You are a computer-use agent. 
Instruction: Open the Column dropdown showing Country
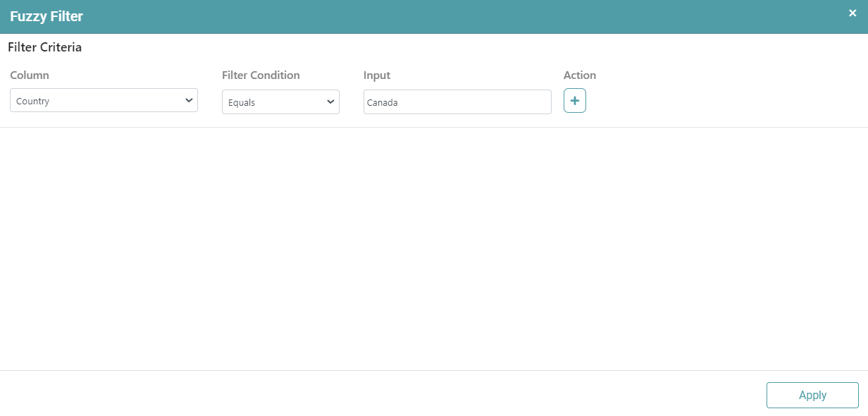tap(104, 101)
